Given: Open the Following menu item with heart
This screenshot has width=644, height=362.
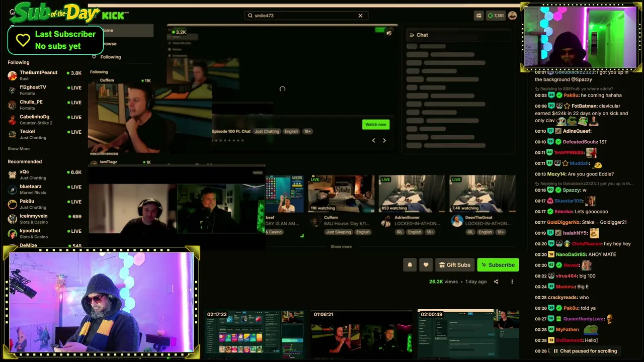Looking at the screenshot, I should [x=110, y=57].
